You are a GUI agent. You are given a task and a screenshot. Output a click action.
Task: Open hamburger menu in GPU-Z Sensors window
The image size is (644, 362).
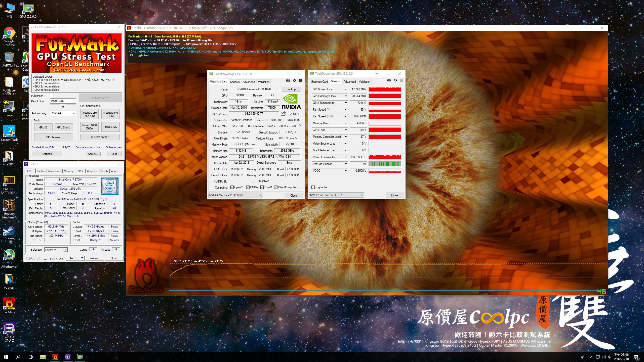pyautogui.click(x=401, y=80)
